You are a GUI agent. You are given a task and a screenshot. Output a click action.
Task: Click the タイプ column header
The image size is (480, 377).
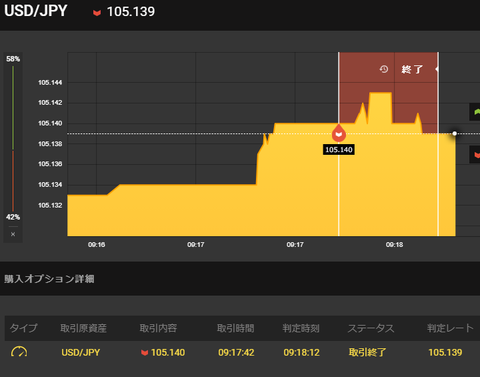pyautogui.click(x=23, y=328)
